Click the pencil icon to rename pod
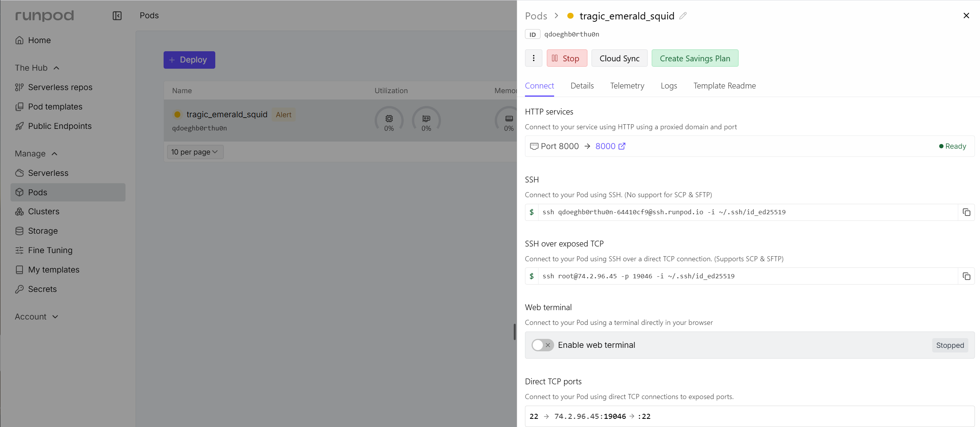The height and width of the screenshot is (427, 980). point(683,16)
